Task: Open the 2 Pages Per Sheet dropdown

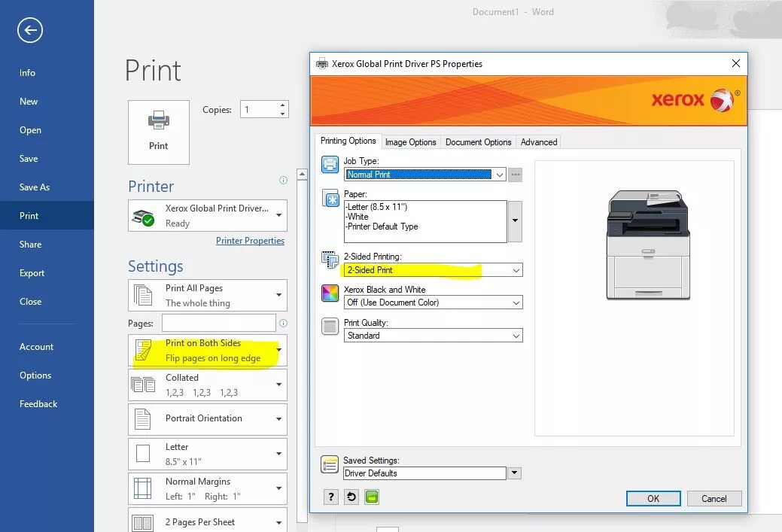Action: [x=208, y=521]
